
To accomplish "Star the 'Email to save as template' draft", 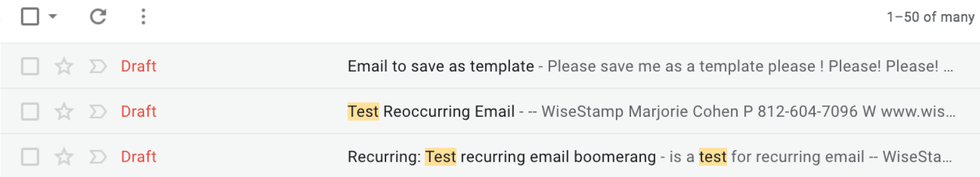I will pos(64,66).
